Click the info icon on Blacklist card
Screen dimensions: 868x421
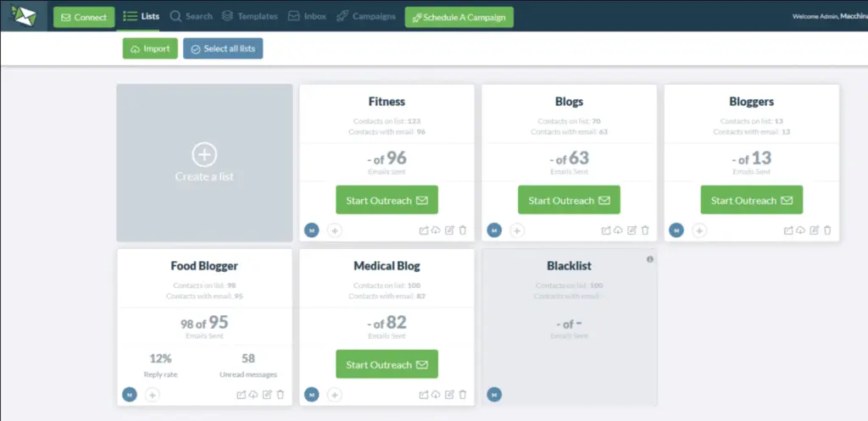tap(650, 259)
